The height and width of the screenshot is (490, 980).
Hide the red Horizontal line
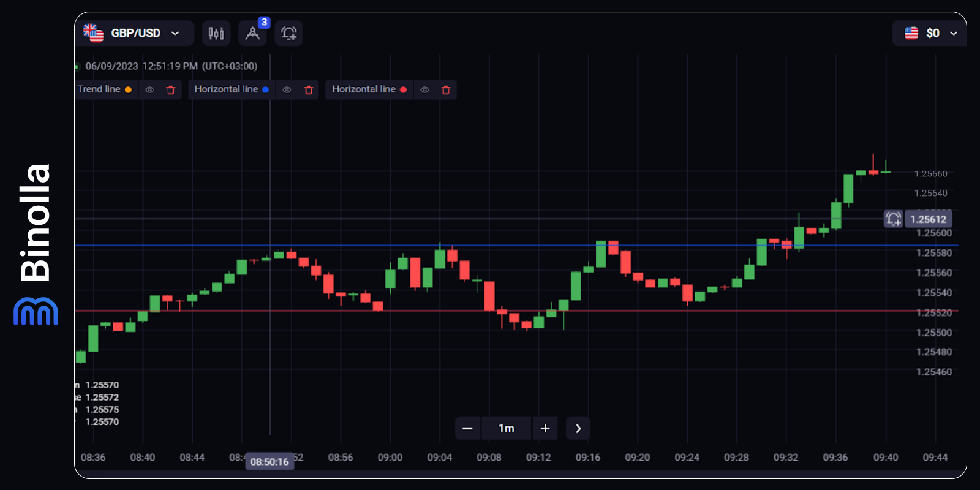(x=424, y=90)
